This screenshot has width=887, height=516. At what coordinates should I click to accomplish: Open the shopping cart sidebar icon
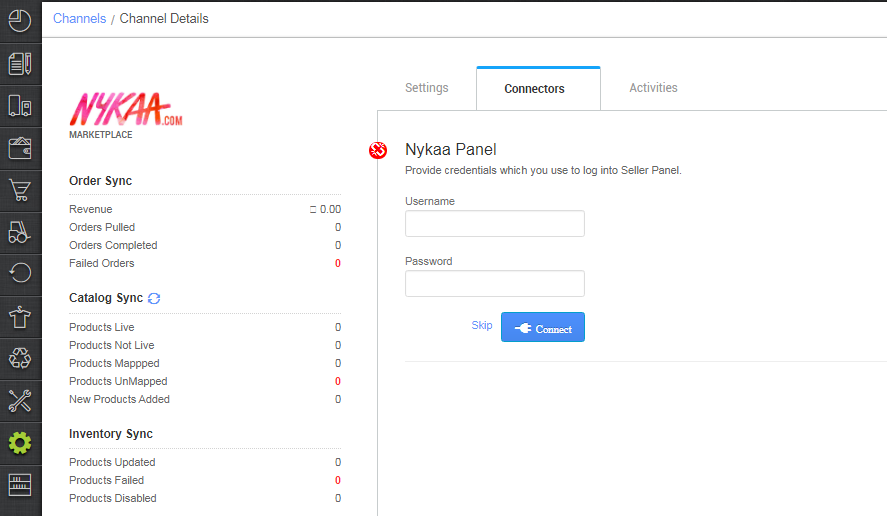pyautogui.click(x=20, y=190)
